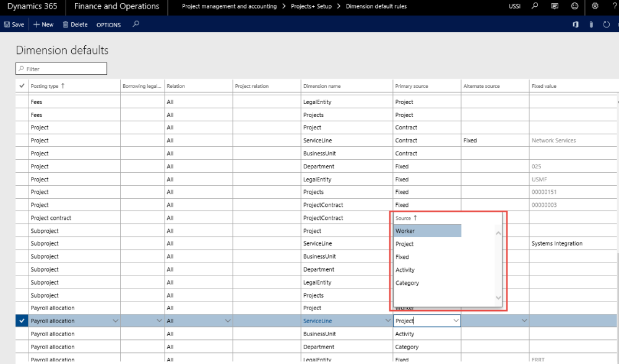Open in Office icon in action bar

tap(576, 25)
